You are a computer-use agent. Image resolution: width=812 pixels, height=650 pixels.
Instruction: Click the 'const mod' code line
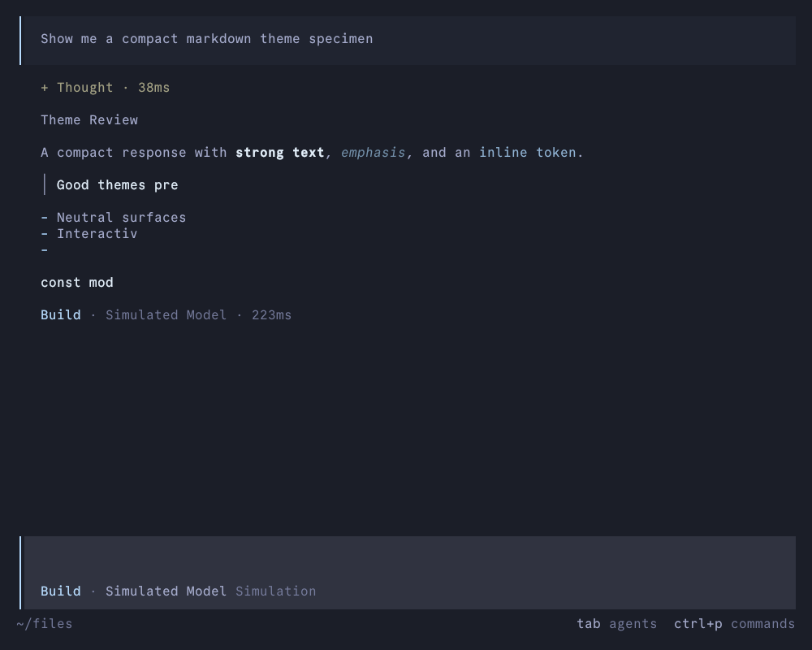pos(76,283)
